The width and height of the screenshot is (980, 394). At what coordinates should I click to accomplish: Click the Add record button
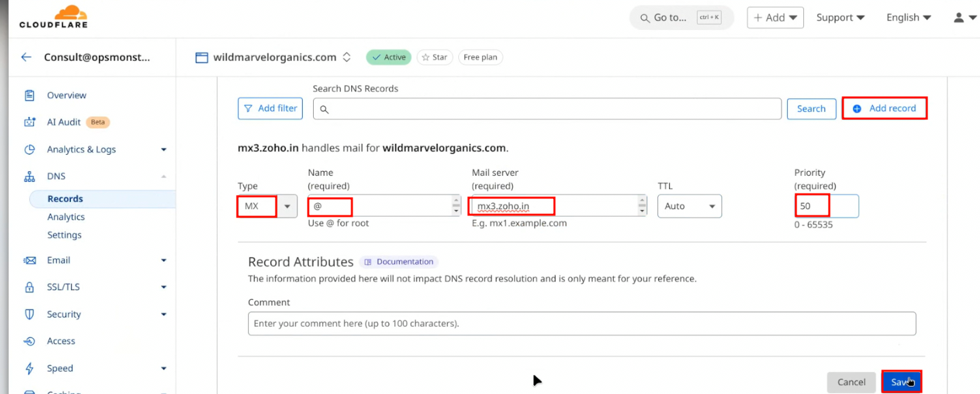pyautogui.click(x=885, y=108)
